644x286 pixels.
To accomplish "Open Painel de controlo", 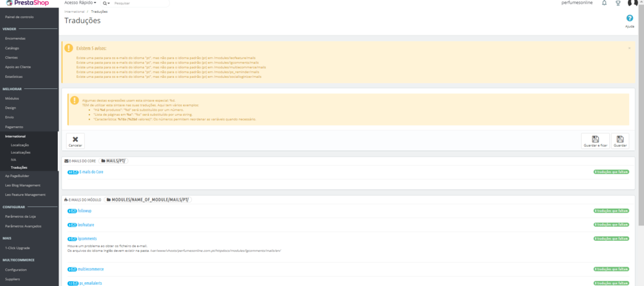I will [19, 17].
